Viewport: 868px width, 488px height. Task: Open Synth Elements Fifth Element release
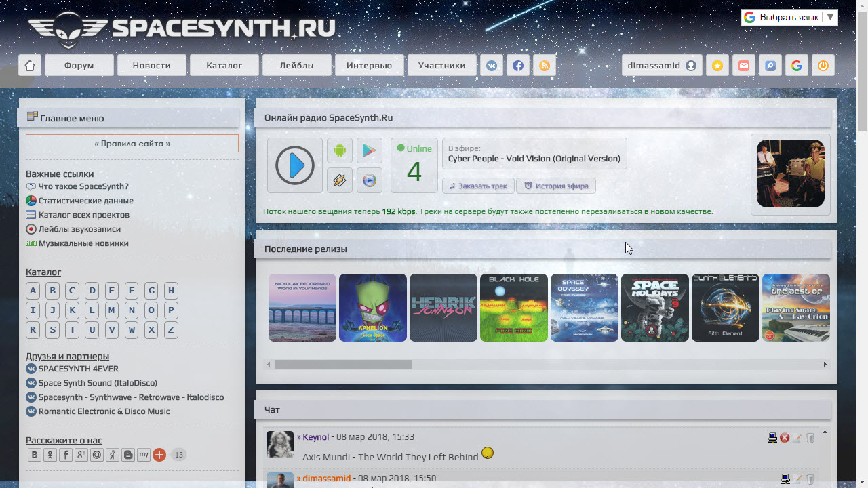pyautogui.click(x=726, y=308)
